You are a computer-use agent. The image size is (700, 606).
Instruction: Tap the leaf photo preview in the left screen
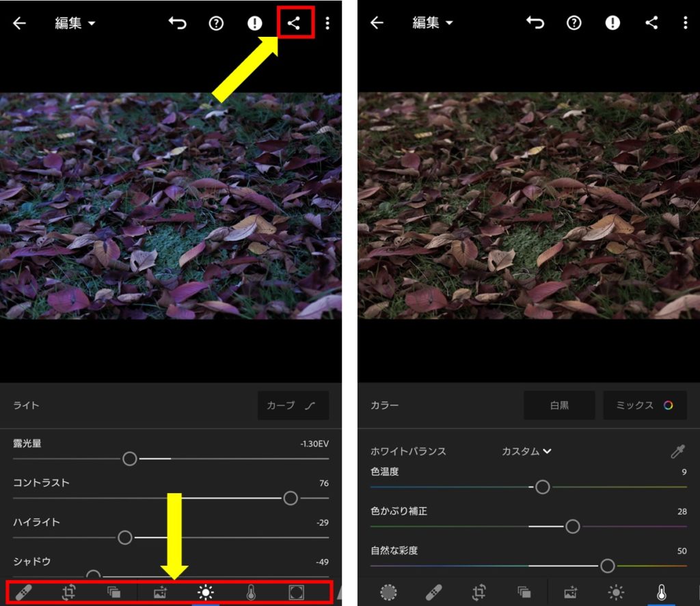171,206
